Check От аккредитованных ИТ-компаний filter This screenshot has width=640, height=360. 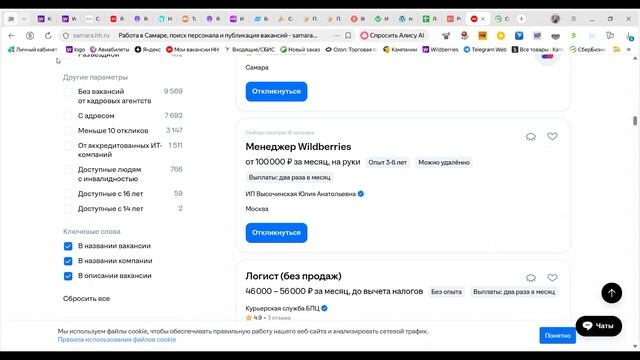click(68, 146)
